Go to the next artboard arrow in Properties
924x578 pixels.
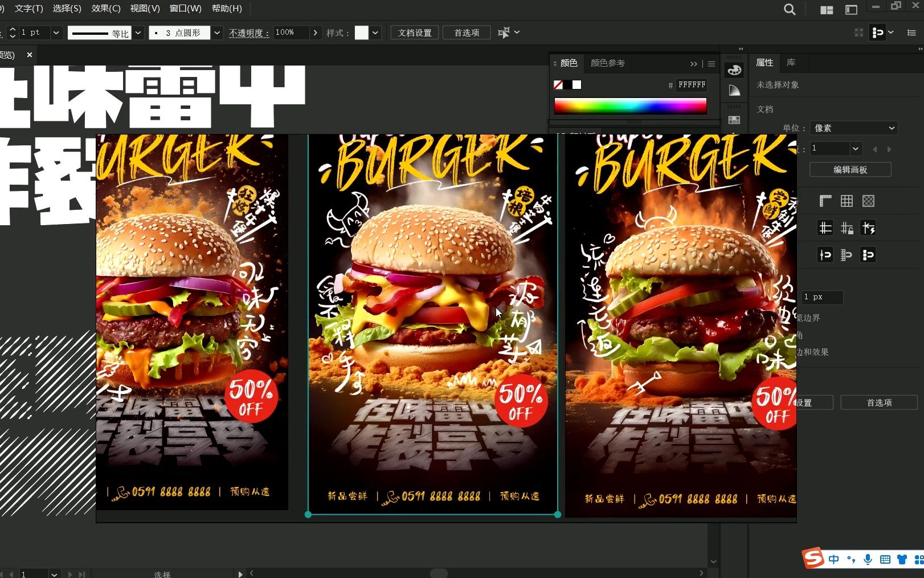point(889,149)
